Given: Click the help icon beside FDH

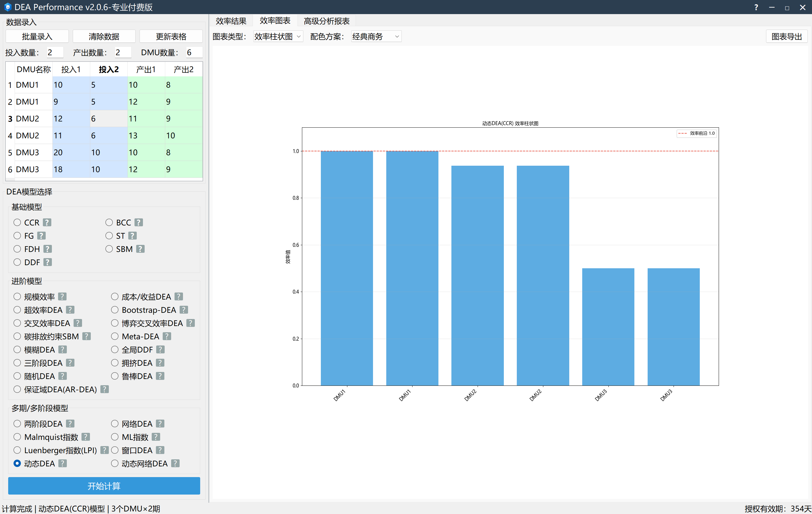Looking at the screenshot, I should click(x=48, y=249).
